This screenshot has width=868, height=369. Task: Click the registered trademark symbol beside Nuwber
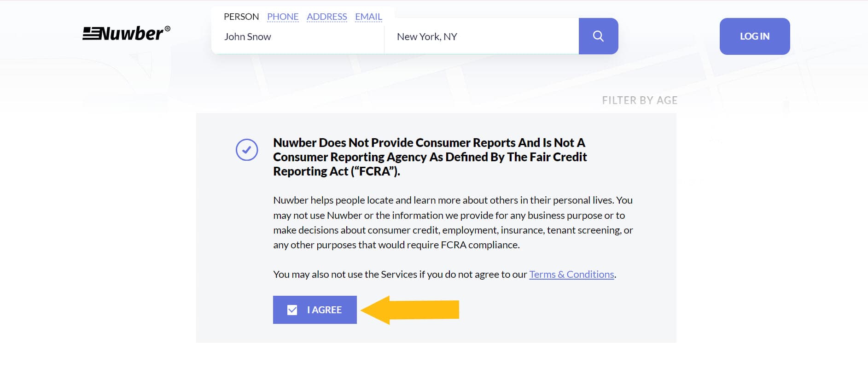[x=167, y=28]
